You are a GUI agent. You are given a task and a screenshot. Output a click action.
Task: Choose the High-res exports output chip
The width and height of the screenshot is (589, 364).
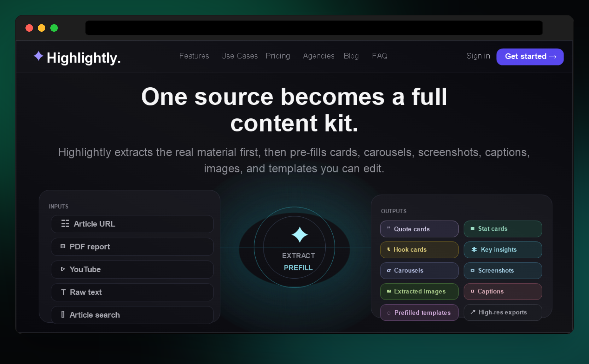pyautogui.click(x=503, y=312)
